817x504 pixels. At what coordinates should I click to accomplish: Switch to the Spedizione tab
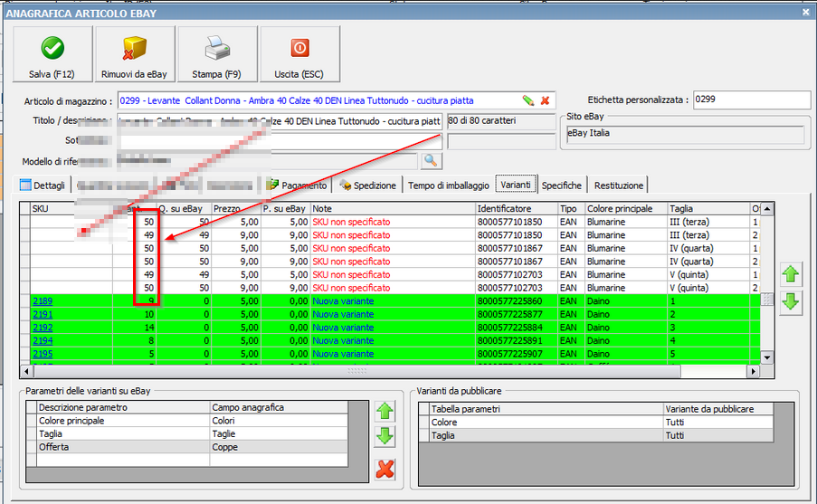[x=368, y=185]
